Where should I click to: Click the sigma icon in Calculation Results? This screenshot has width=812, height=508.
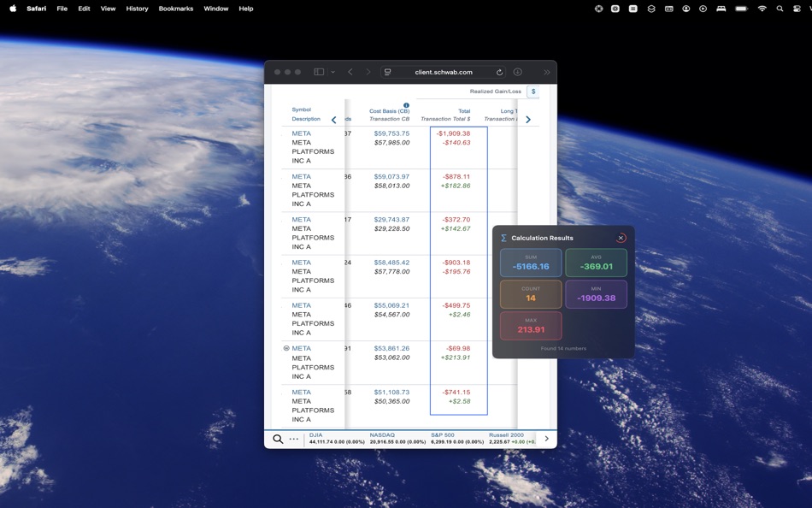503,238
